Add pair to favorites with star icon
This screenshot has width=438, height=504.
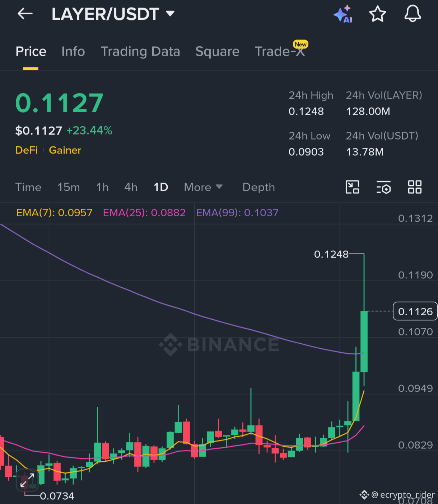click(378, 14)
